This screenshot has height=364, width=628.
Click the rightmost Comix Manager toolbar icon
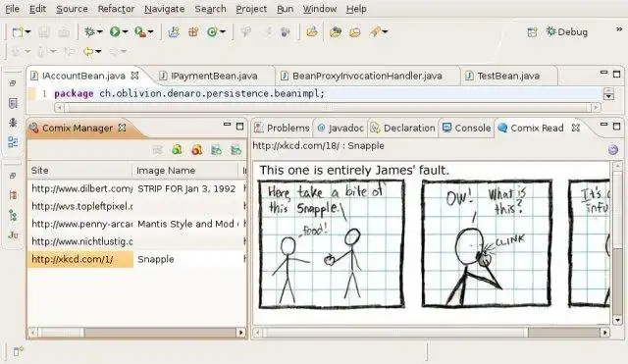(235, 150)
